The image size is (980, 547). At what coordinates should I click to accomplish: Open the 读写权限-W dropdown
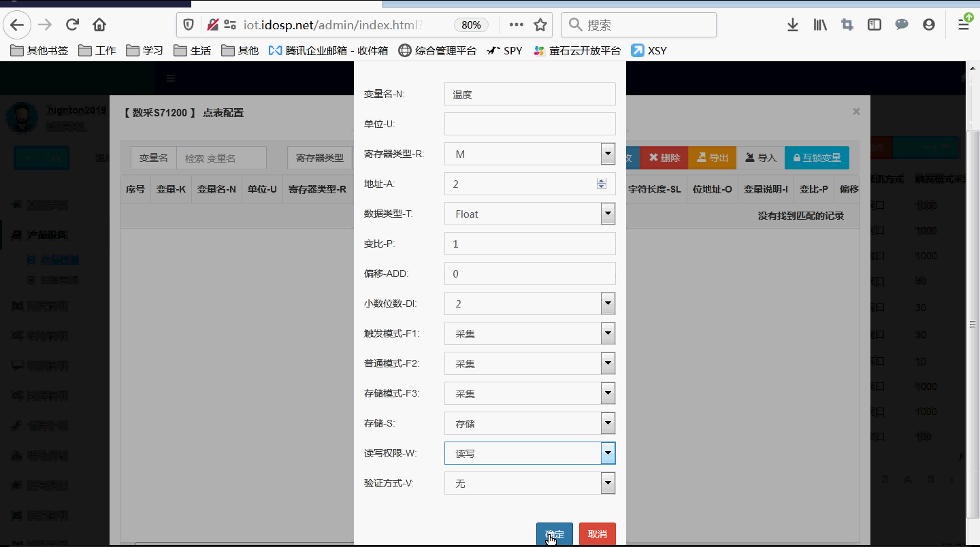coord(608,452)
